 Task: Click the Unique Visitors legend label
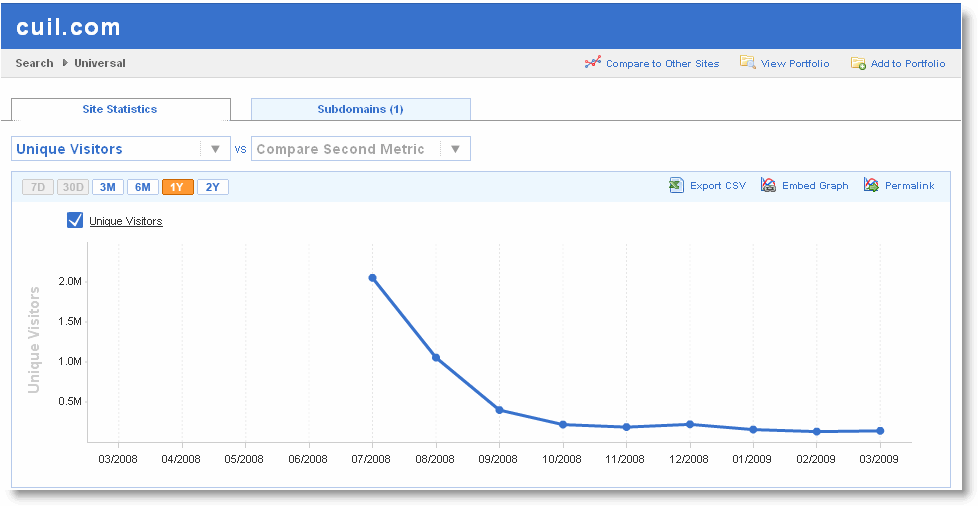pos(126,221)
